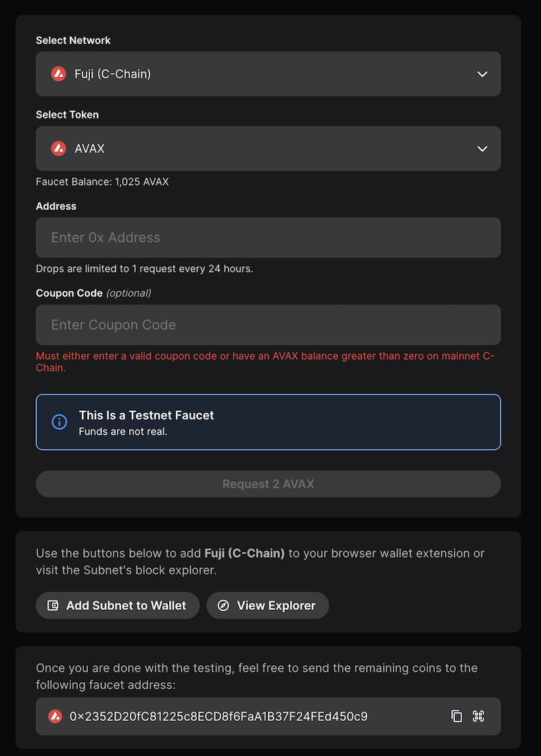Viewport: 541px width, 756px height.
Task: Open the Select Network dropdown
Action: click(268, 74)
